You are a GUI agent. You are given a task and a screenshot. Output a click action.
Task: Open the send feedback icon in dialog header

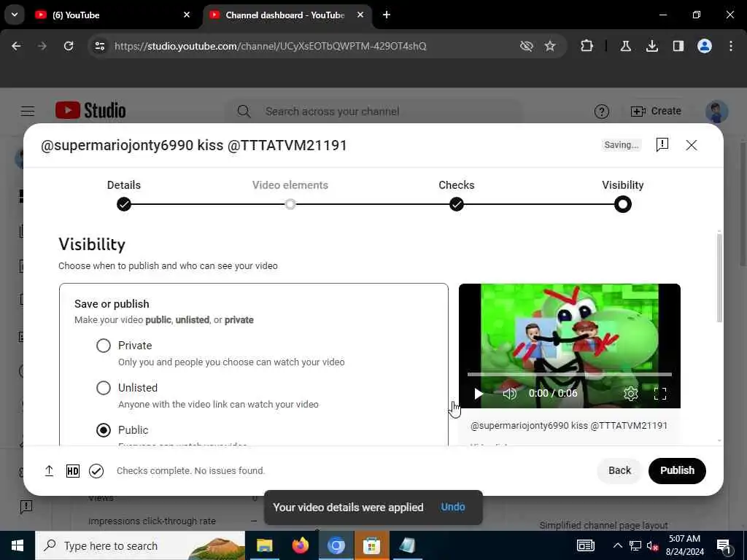[662, 145]
